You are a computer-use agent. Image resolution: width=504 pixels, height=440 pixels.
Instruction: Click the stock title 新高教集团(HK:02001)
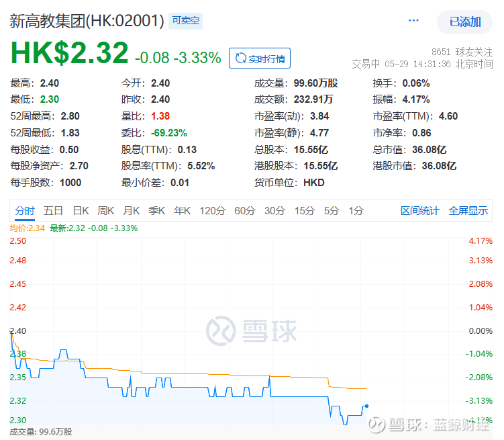click(87, 21)
